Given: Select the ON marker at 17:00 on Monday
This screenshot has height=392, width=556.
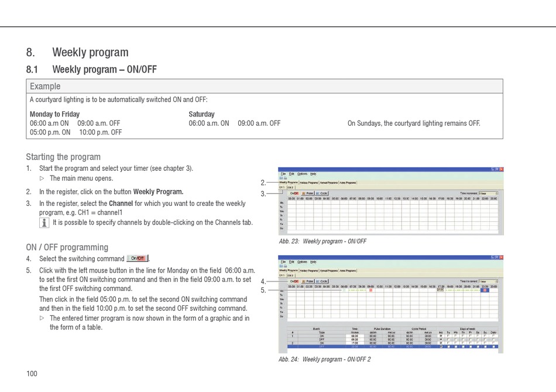Looking at the screenshot, I should [x=440, y=290].
